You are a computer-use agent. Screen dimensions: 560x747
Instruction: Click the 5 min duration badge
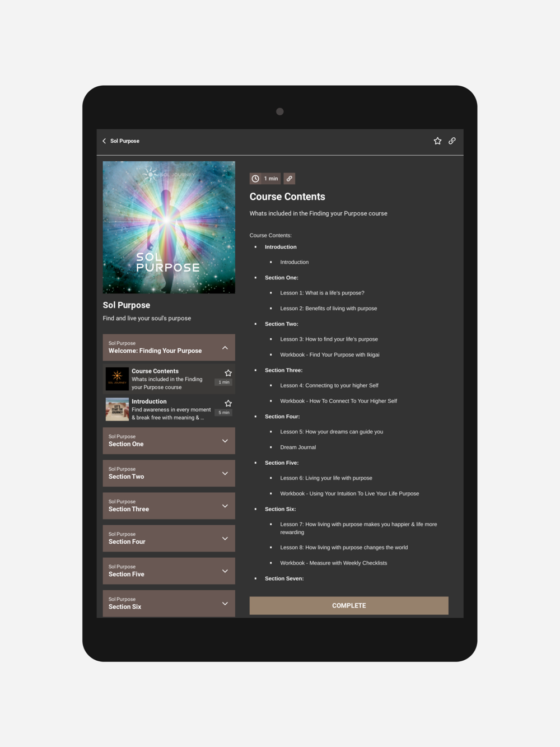(x=224, y=413)
